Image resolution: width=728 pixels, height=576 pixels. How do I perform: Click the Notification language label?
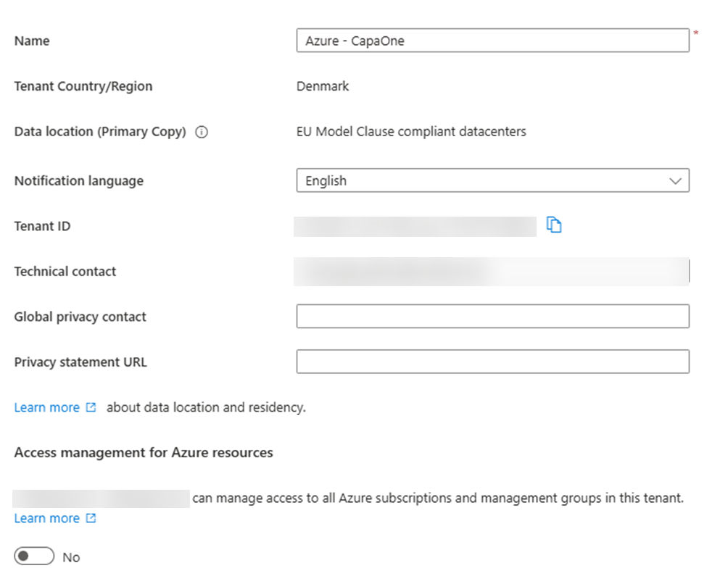tap(79, 181)
